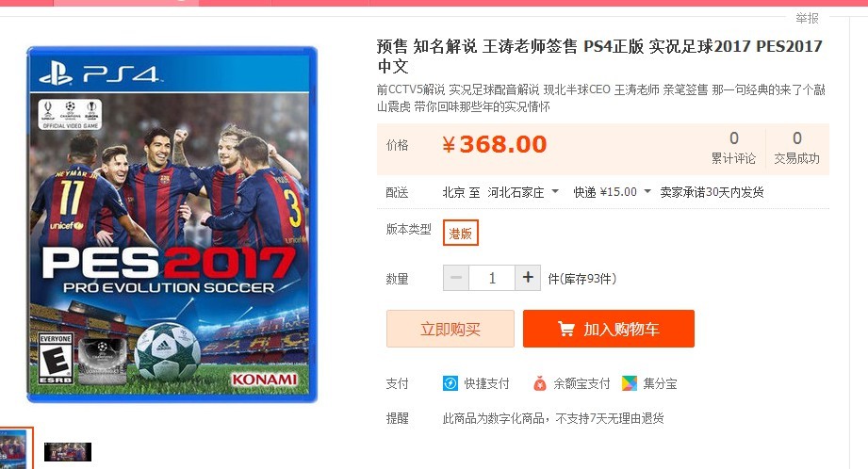868x469 pixels.
Task: Open the 累计评论 reviews count
Action: (x=734, y=149)
